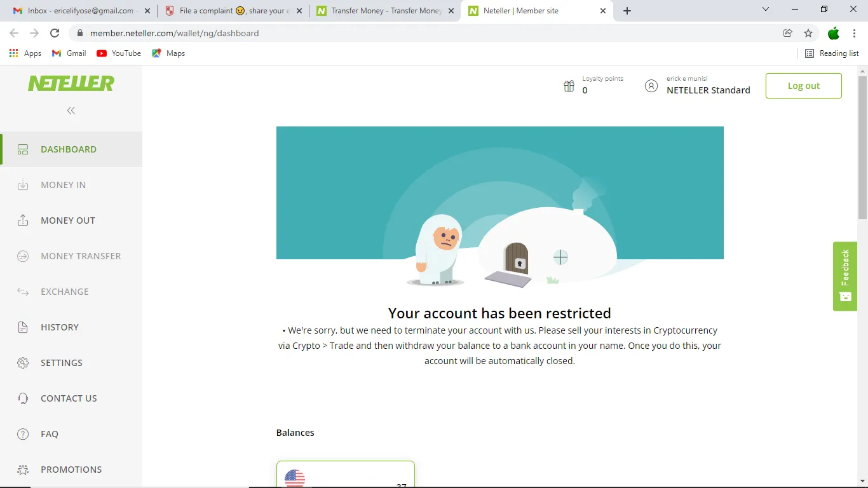Switch to the Transfer Money browser tab

pos(385,11)
